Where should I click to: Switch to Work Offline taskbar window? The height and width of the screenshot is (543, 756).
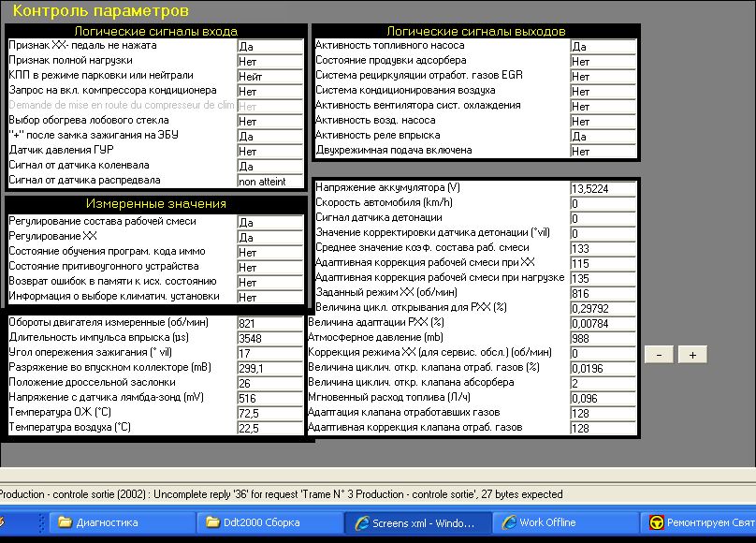565,522
